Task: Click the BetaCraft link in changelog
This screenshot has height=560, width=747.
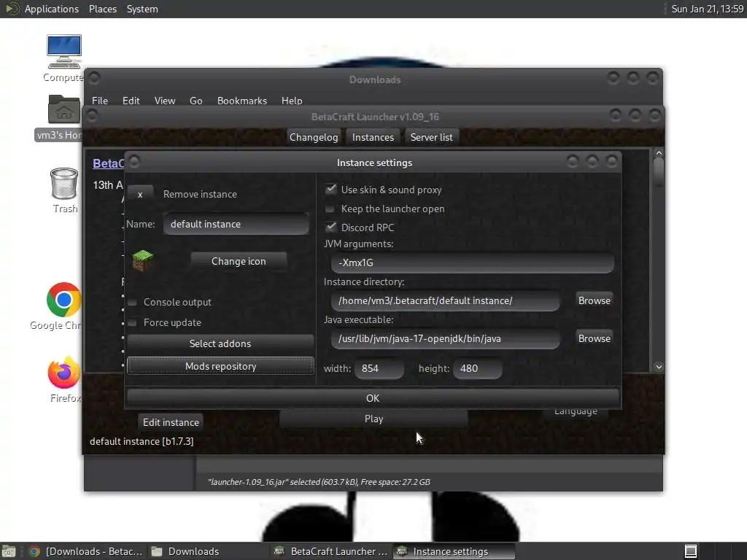Action: [108, 163]
